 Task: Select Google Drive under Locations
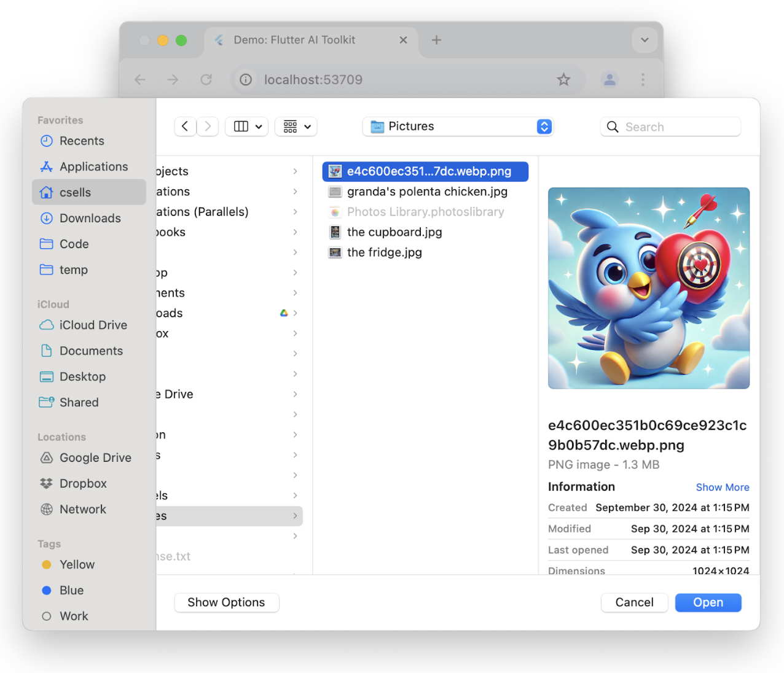95,458
